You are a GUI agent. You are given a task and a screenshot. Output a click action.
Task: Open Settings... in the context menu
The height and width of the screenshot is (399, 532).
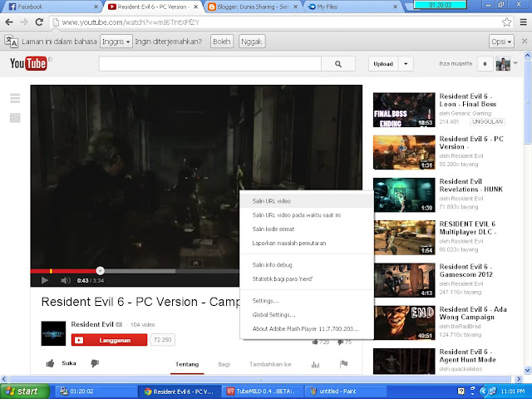[307, 301]
